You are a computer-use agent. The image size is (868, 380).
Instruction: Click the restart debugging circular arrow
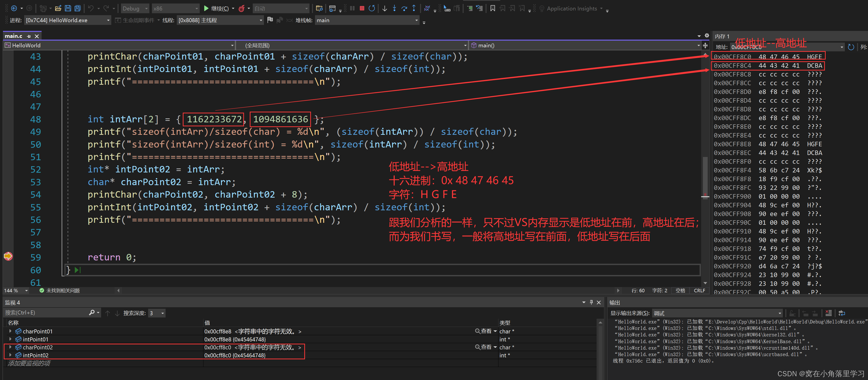coord(372,8)
